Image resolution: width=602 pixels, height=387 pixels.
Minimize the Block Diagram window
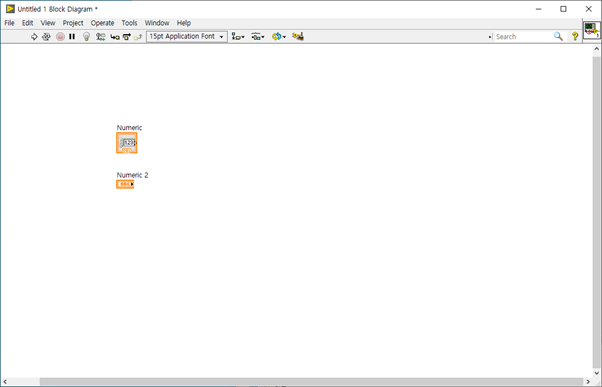point(539,9)
